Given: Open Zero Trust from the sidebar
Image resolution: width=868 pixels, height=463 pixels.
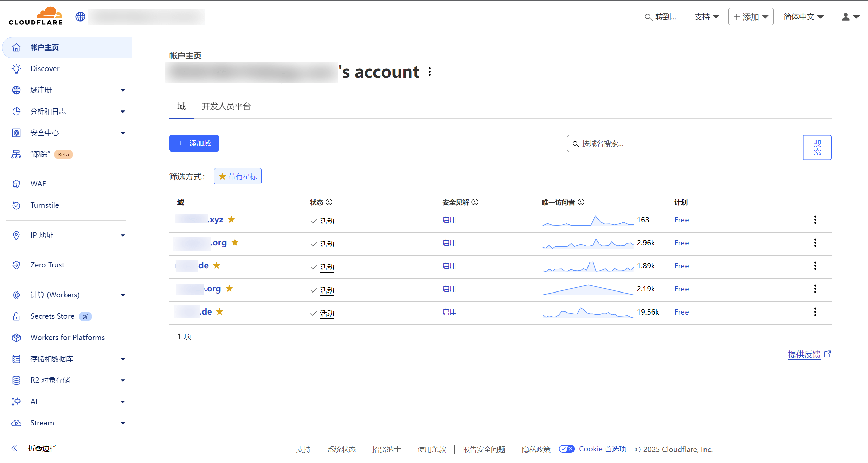Looking at the screenshot, I should 47,265.
